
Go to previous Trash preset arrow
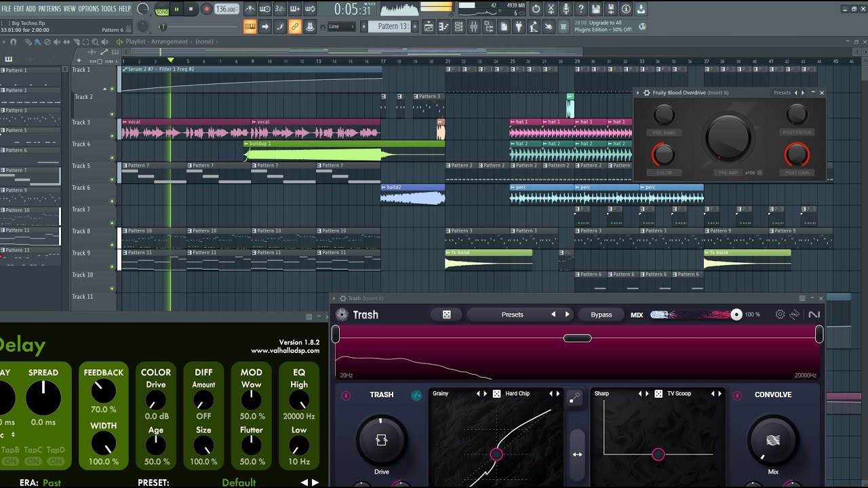coord(553,314)
